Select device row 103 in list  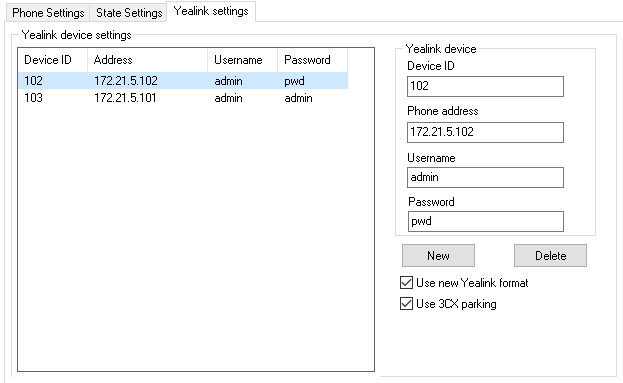point(183,98)
